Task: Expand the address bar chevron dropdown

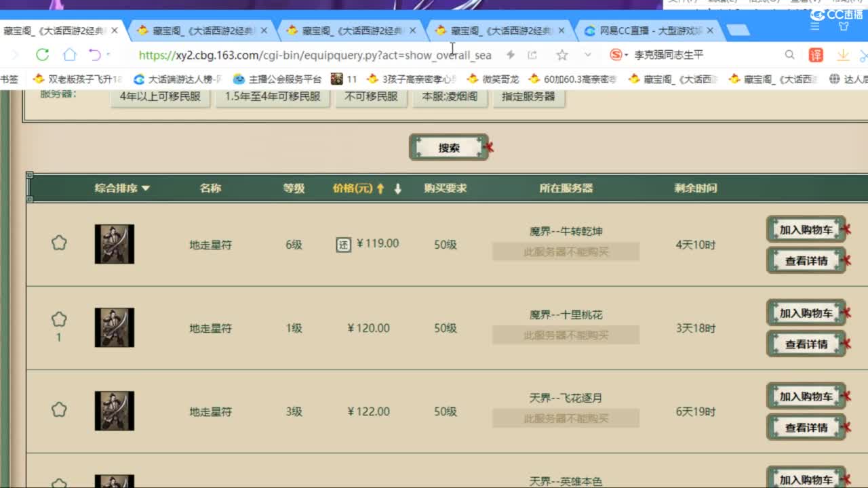Action: pos(587,55)
